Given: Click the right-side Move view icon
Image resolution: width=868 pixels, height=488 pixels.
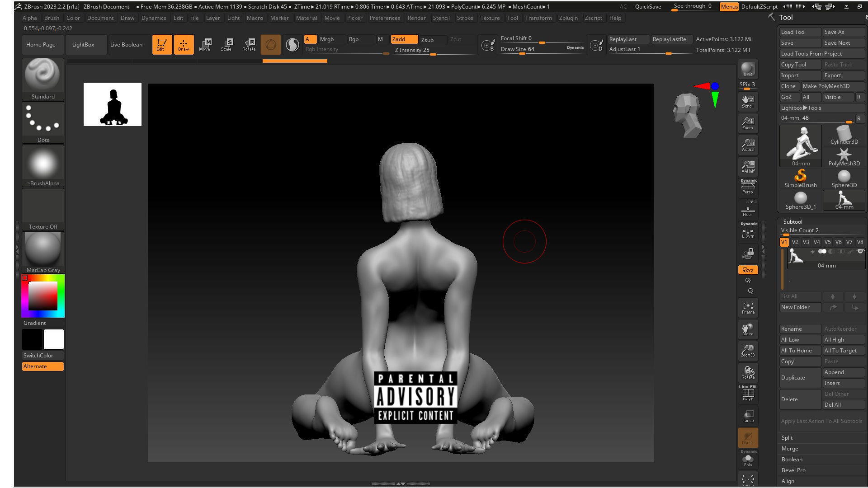Looking at the screenshot, I should point(748,329).
